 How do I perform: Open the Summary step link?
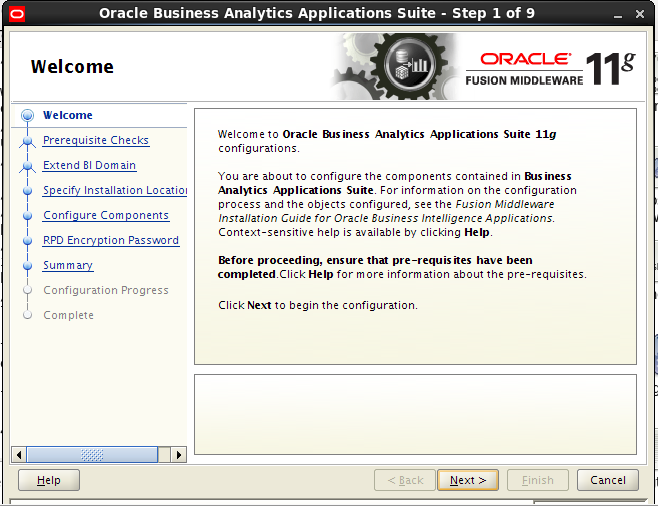(68, 266)
